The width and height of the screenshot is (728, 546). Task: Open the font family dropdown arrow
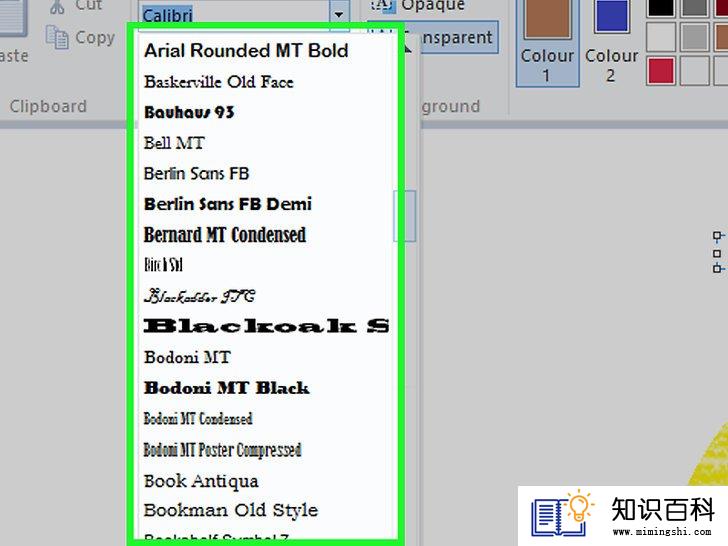(339, 14)
